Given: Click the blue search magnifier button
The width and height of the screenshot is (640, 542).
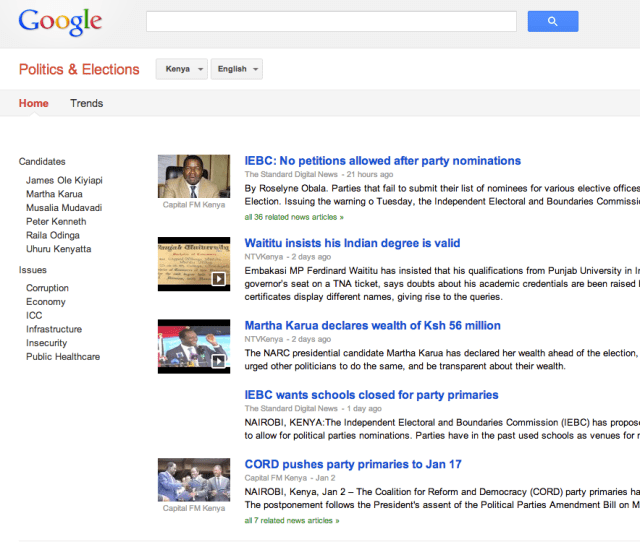Looking at the screenshot, I should 553,21.
